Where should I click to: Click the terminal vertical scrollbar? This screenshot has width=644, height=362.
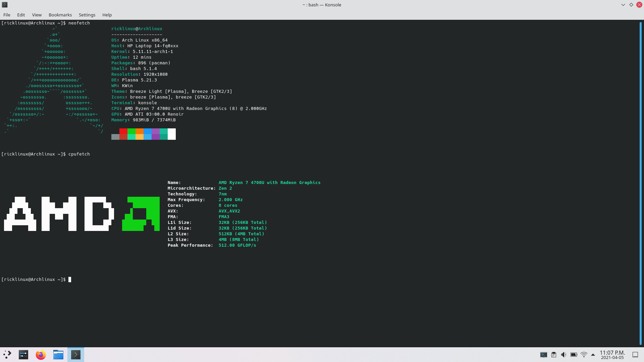click(x=641, y=183)
